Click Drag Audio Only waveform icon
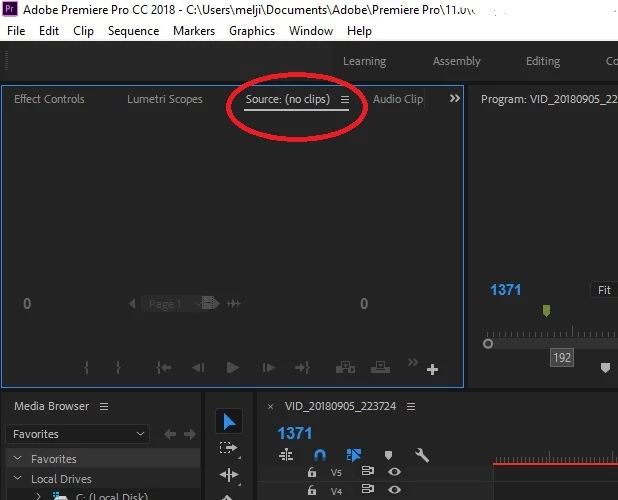618x500 pixels. [x=234, y=304]
